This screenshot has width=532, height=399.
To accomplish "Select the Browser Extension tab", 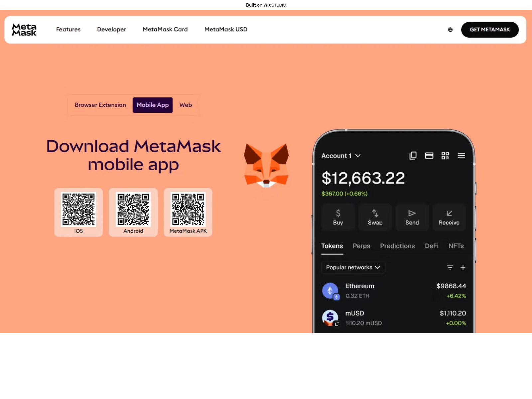I will 100,105.
